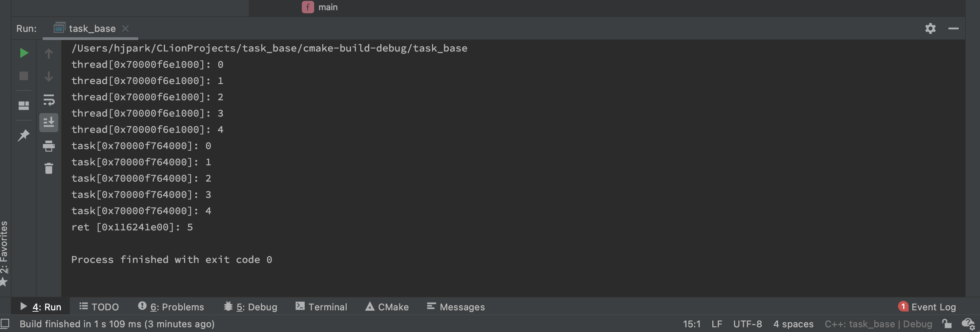Change indent setting 4 spaces
The height and width of the screenshot is (332, 980).
pyautogui.click(x=793, y=324)
